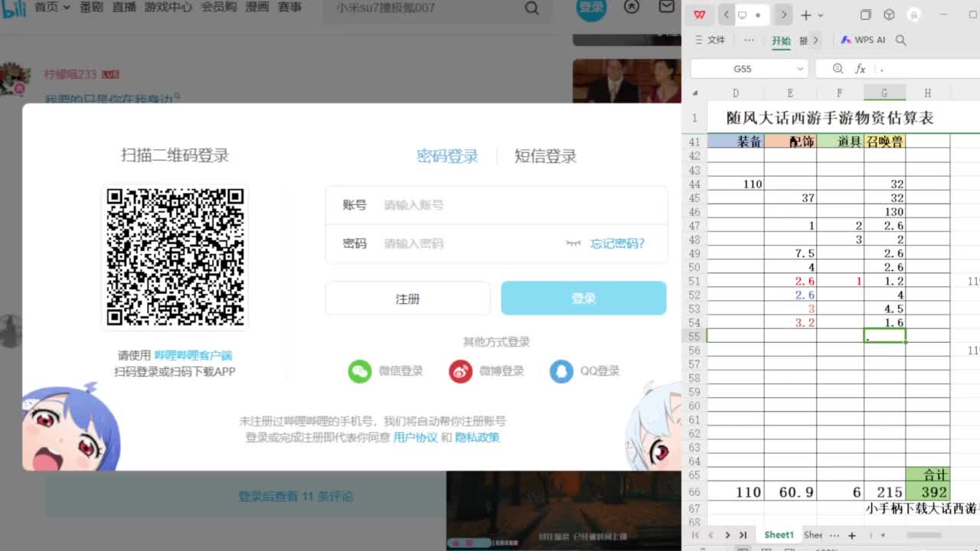Click the 注册 button
This screenshot has height=551, width=980.
407,298
